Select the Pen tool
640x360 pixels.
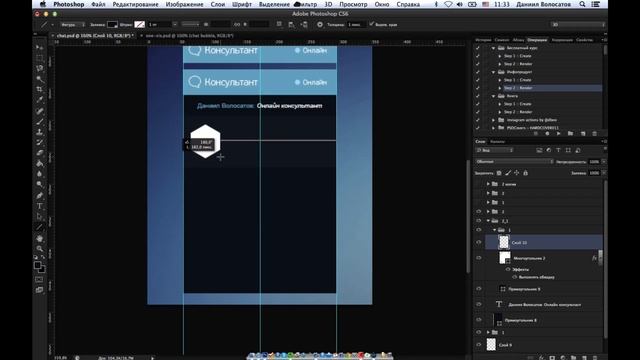click(x=39, y=195)
